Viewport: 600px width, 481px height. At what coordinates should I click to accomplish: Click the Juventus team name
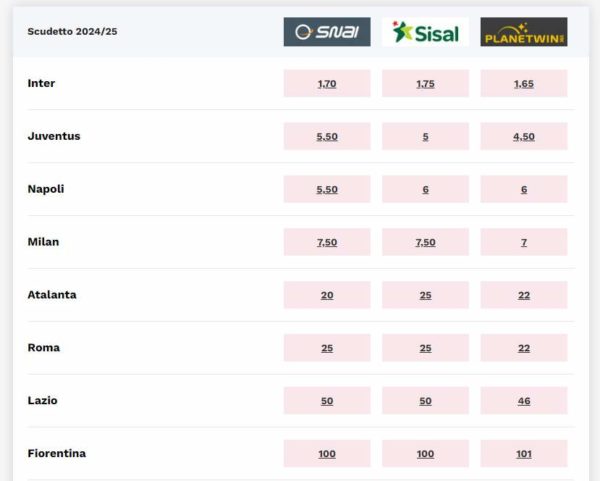coord(54,136)
